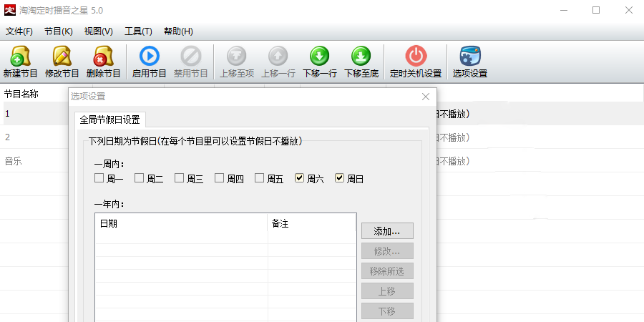The height and width of the screenshot is (322, 644).
Task: Open the 节目(K) menu
Action: tap(59, 31)
